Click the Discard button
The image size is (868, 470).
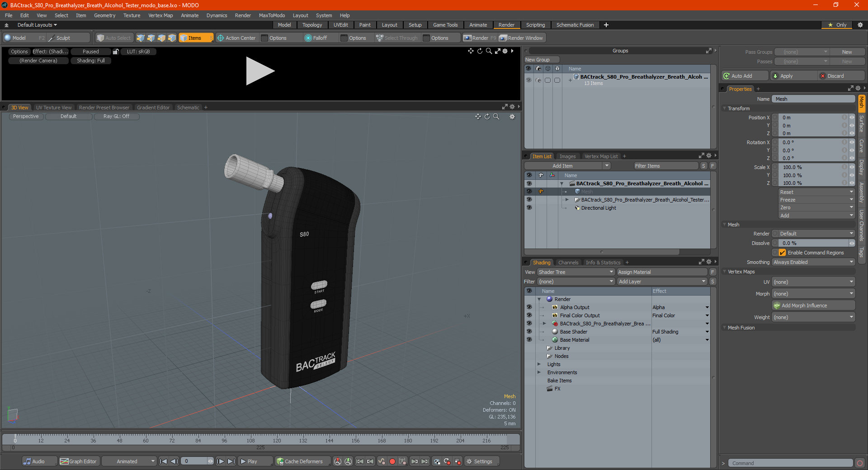coord(842,76)
